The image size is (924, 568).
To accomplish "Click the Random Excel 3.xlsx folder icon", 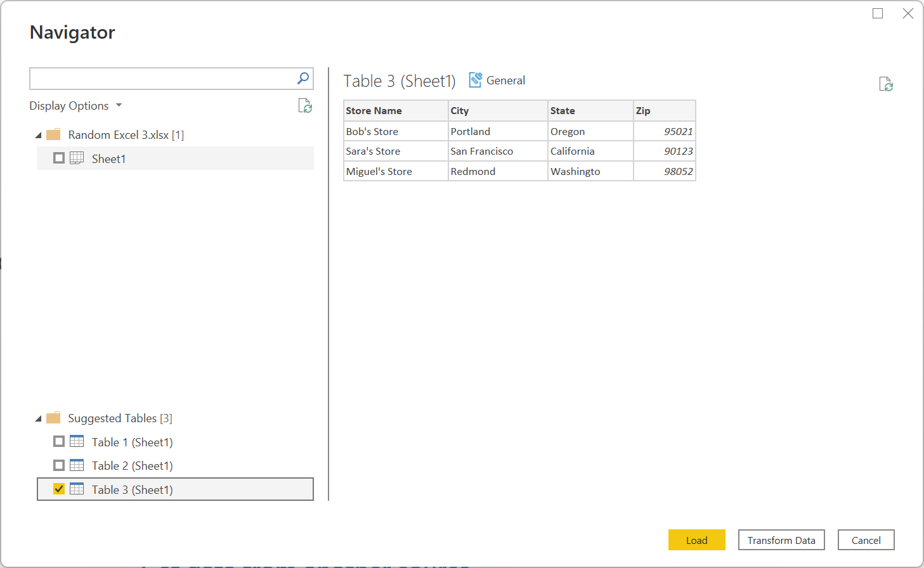I will point(53,134).
